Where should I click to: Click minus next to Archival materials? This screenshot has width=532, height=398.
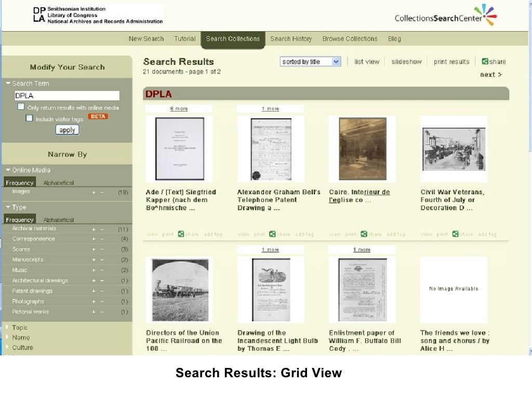[102, 229]
